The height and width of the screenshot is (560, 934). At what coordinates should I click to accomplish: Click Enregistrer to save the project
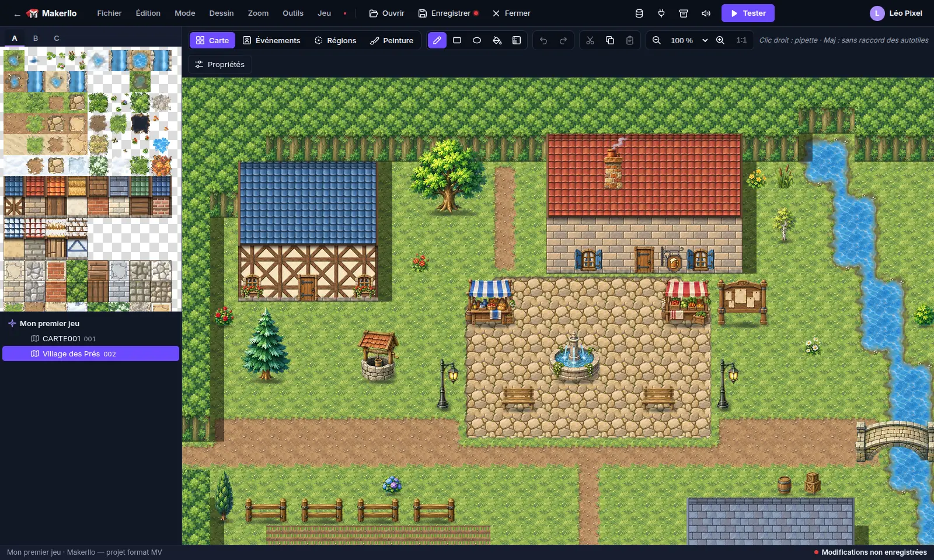(x=448, y=13)
